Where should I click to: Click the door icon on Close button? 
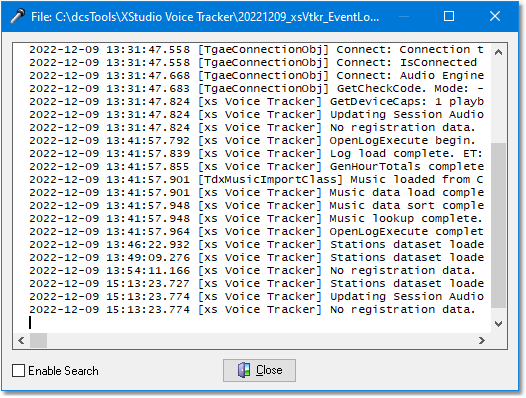[244, 370]
